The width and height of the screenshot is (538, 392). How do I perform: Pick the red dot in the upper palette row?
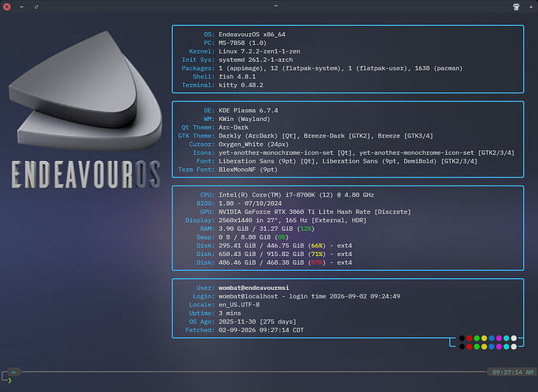coord(470,339)
